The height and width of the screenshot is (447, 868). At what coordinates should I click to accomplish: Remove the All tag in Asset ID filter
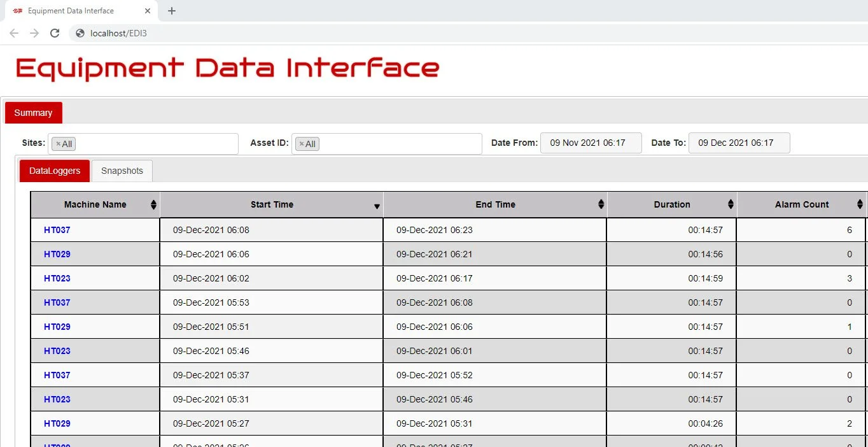tap(302, 144)
